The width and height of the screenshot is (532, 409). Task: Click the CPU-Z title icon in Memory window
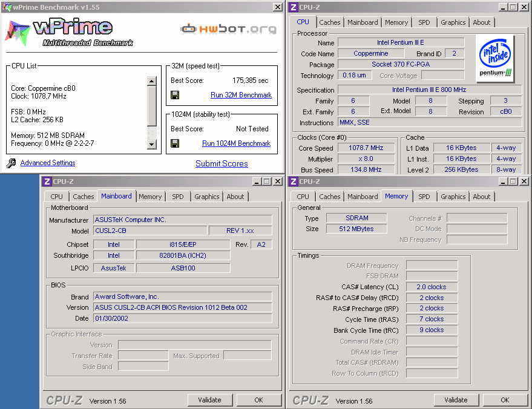(x=293, y=182)
